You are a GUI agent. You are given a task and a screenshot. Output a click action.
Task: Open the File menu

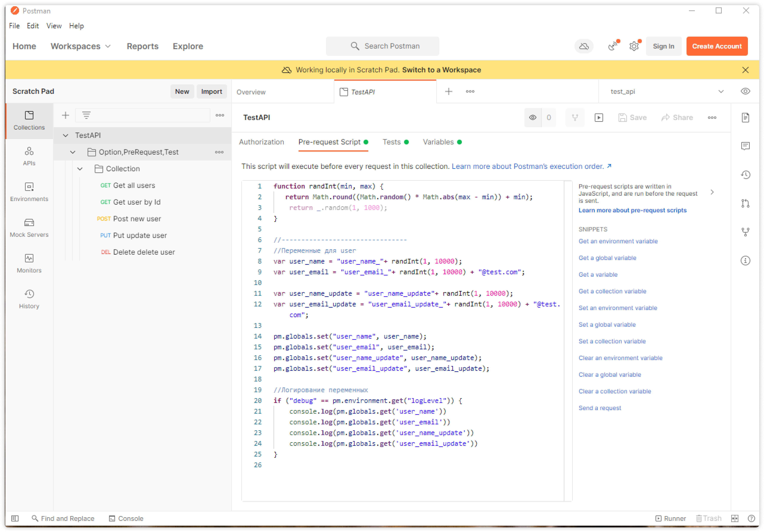coord(14,26)
